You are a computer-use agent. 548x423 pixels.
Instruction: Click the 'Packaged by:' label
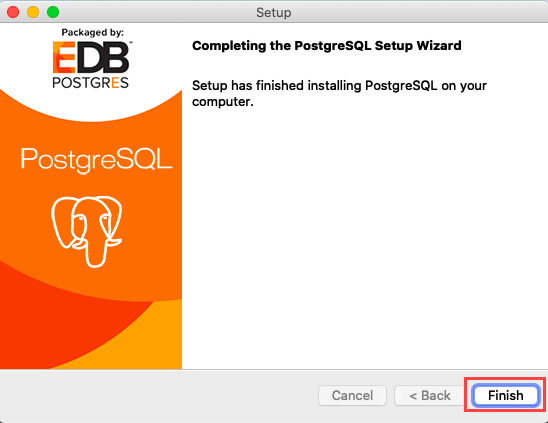(93, 33)
